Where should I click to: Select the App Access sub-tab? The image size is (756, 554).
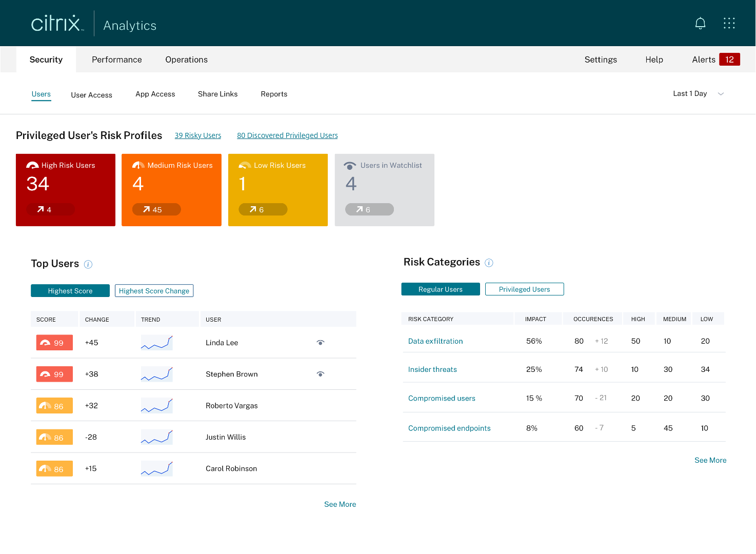coord(155,94)
